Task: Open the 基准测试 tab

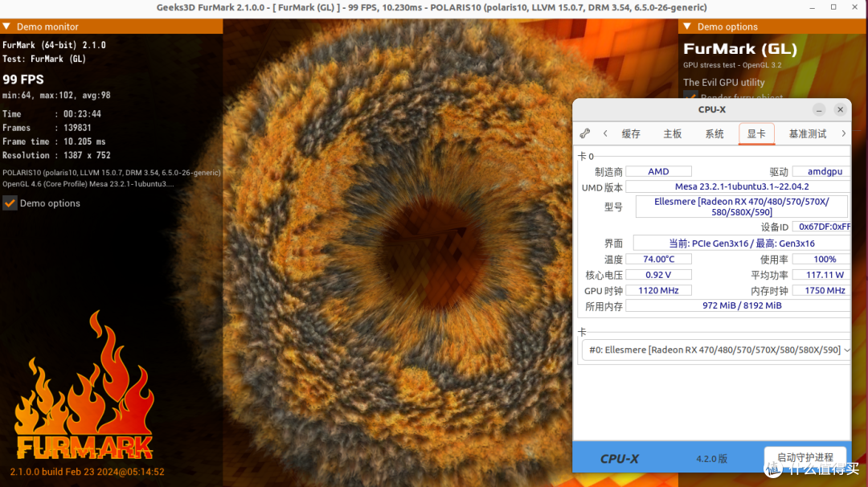Action: point(807,133)
